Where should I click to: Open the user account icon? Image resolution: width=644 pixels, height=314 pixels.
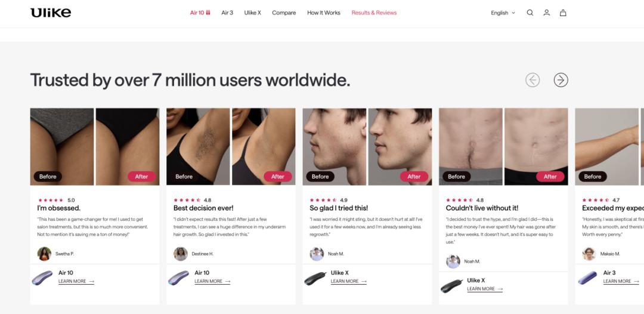[x=546, y=13]
